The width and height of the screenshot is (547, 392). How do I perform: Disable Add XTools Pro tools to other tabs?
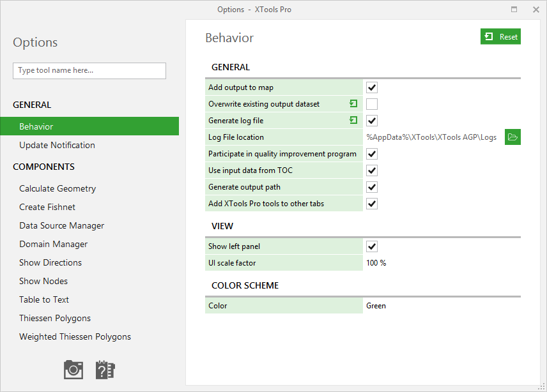coord(372,204)
